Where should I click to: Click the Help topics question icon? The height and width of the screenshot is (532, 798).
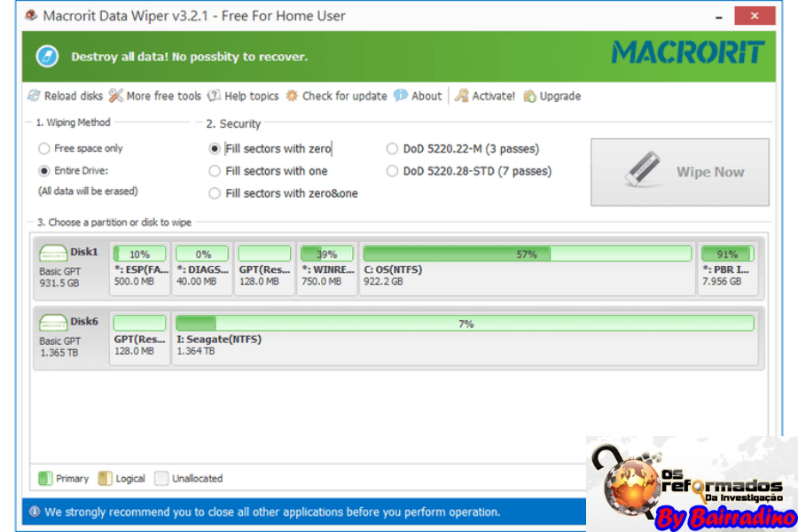[215, 96]
